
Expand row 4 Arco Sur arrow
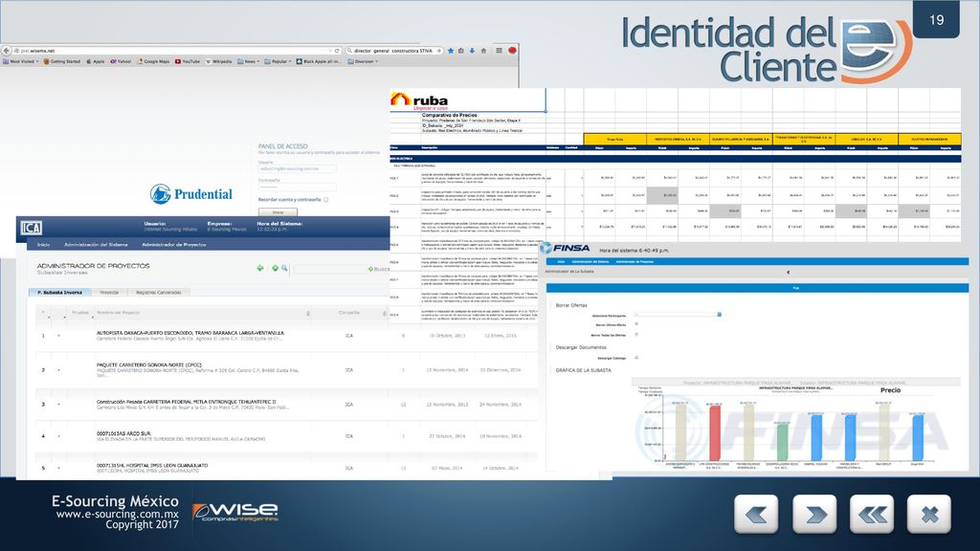58,436
